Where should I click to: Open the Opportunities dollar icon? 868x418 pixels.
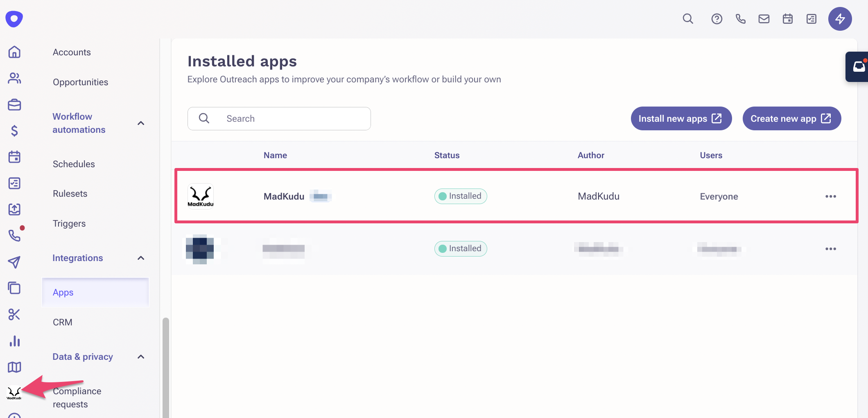tap(14, 131)
